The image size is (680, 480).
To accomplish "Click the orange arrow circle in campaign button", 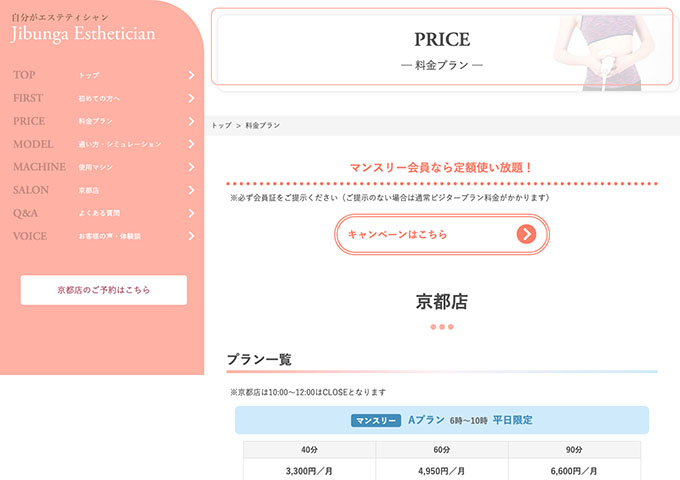I will coord(526,234).
